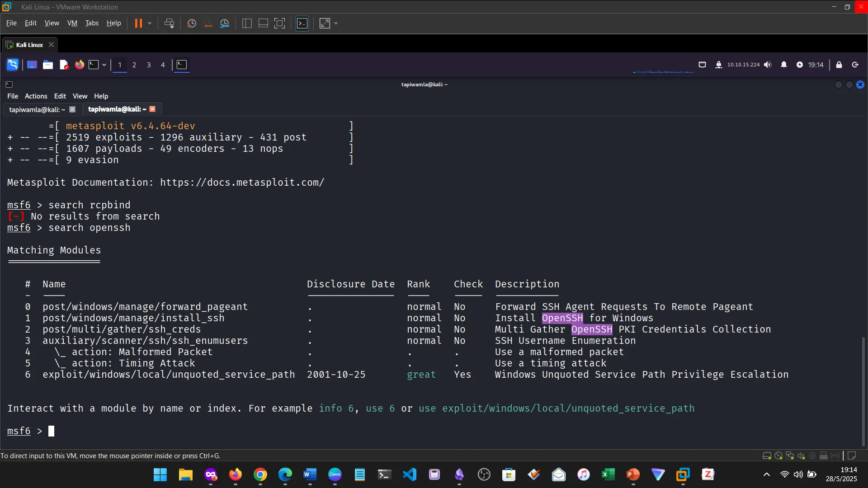Mute the volume via the speaker icon
Screen dimensions: 868x488
coord(768,65)
